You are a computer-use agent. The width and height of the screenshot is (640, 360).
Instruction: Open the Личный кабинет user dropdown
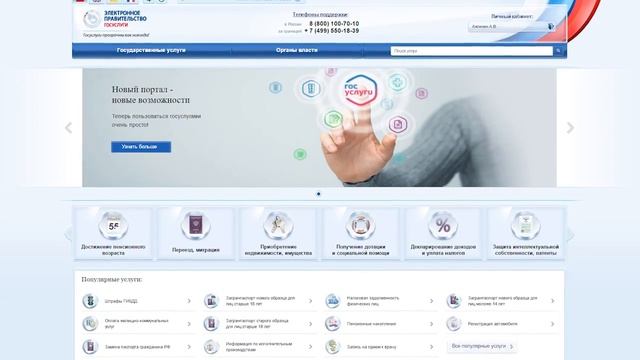512,27
